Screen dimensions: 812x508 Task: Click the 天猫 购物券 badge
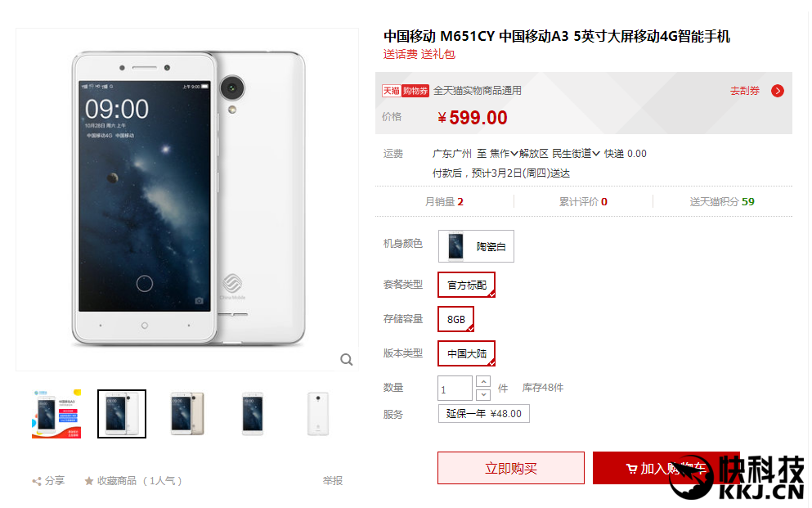(x=406, y=91)
